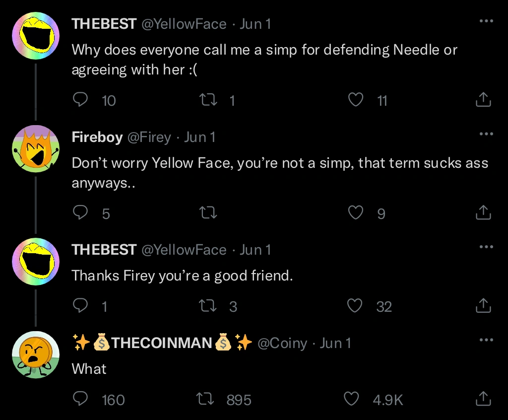Share Yellow Face's first tweet

point(483,99)
